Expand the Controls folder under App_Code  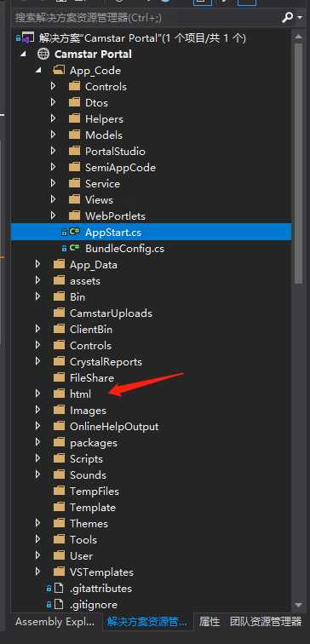click(53, 86)
